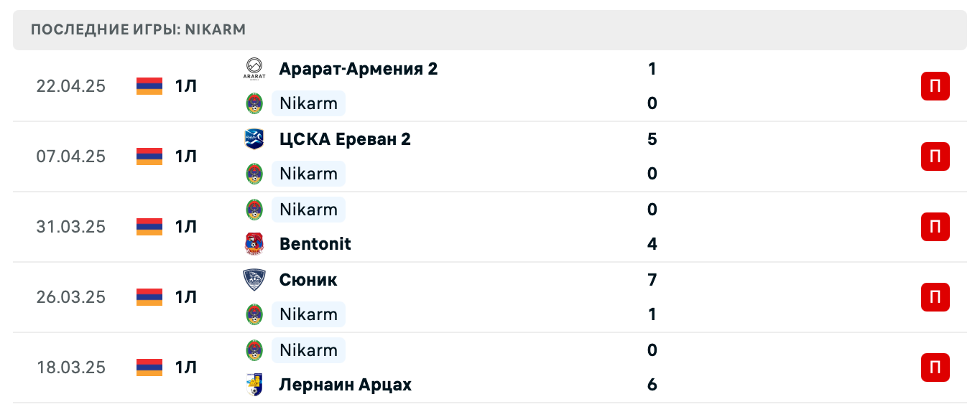The width and height of the screenshot is (980, 412).
Task: Open the ЦСКА Ереван 2 team link
Action: [x=345, y=139]
